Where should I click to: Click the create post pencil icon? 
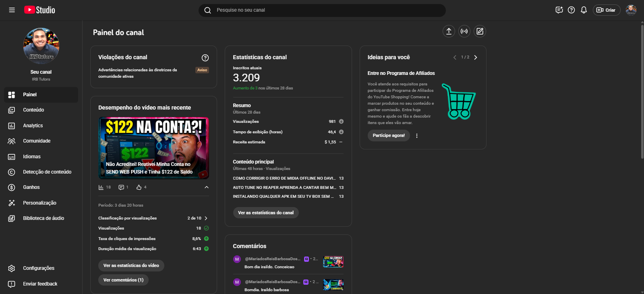click(480, 31)
